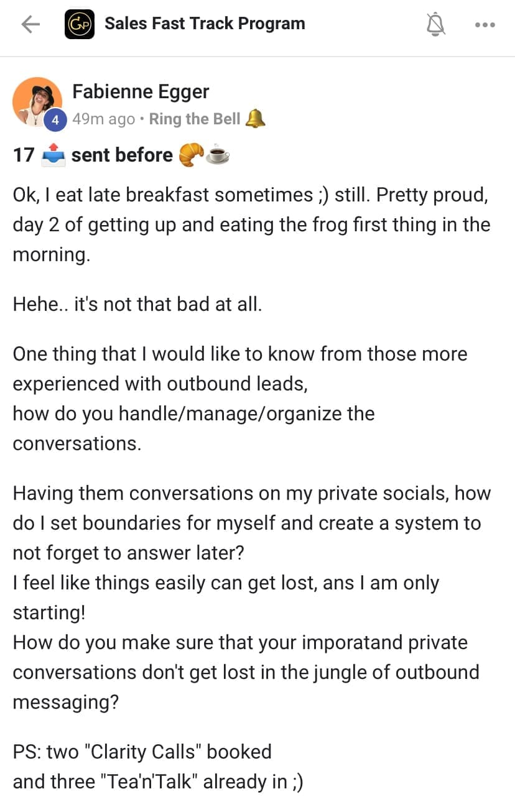Tap the level 4 badge on avatar
The width and height of the screenshot is (515, 812).
tap(55, 121)
